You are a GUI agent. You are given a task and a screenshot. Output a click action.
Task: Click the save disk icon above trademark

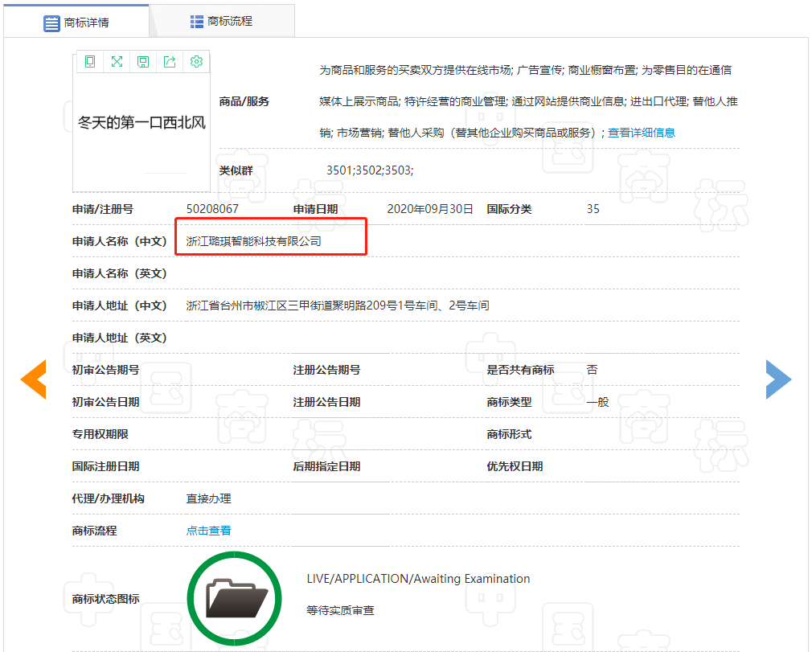click(x=143, y=62)
